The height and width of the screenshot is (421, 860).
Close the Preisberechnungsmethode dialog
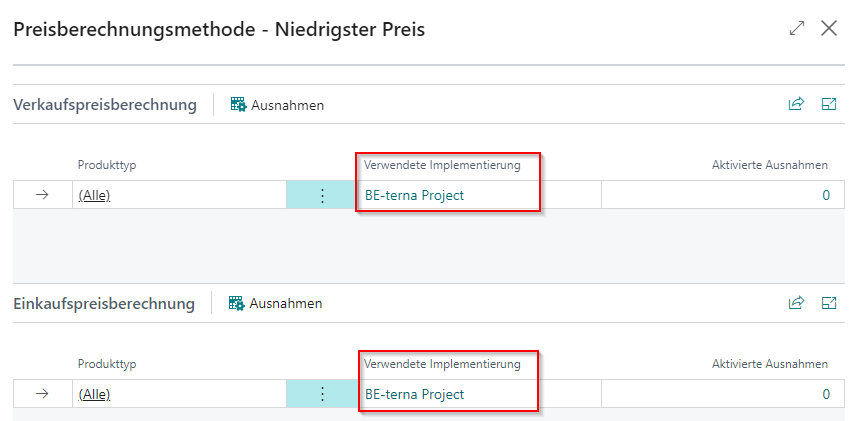coord(829,29)
